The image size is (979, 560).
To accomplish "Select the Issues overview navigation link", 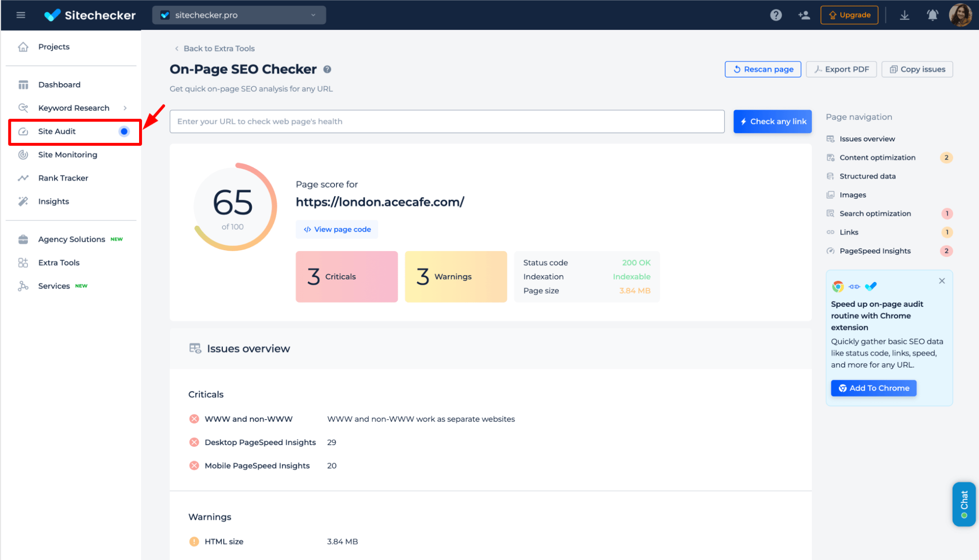I will [867, 139].
